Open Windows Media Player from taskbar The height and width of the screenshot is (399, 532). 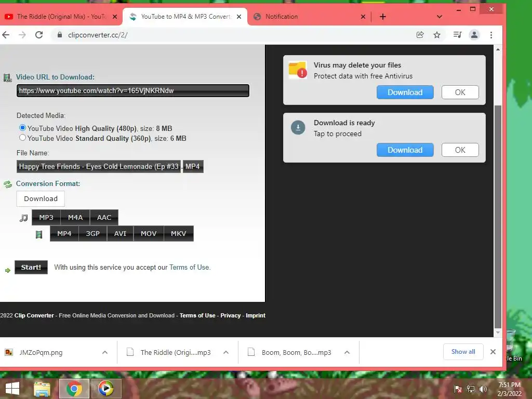click(106, 389)
